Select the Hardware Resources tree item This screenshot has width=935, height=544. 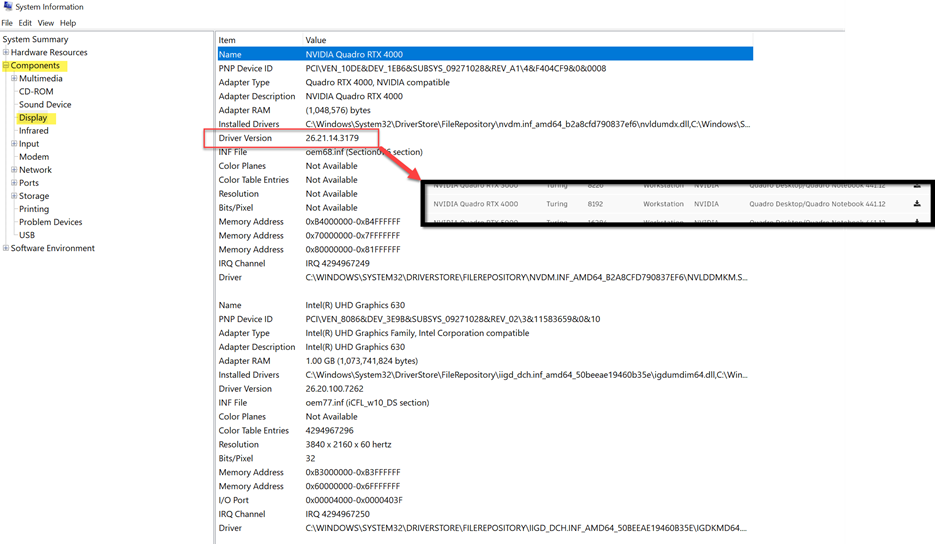(x=49, y=52)
